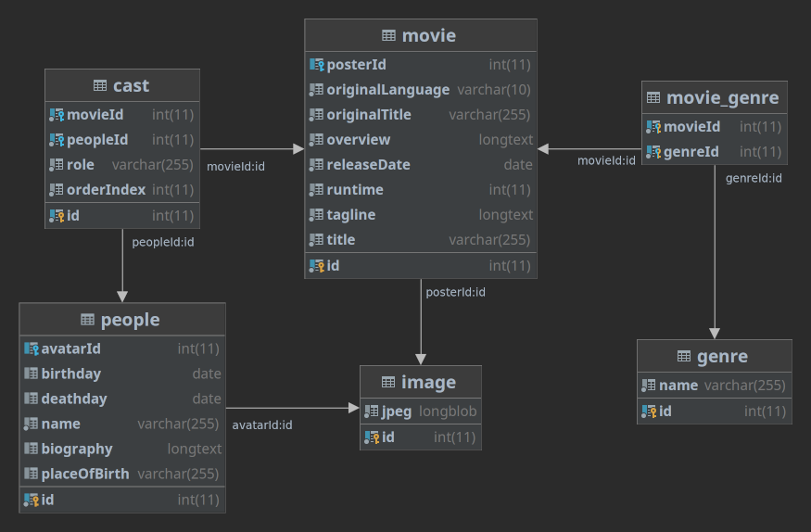
Task: Select the originalLanguage column in the movie table
Action: pyautogui.click(x=421, y=90)
